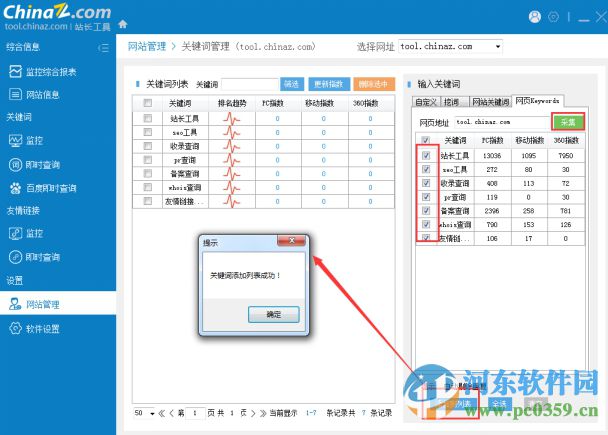
Task: Focus the page number input box
Action: pyautogui.click(x=195, y=413)
